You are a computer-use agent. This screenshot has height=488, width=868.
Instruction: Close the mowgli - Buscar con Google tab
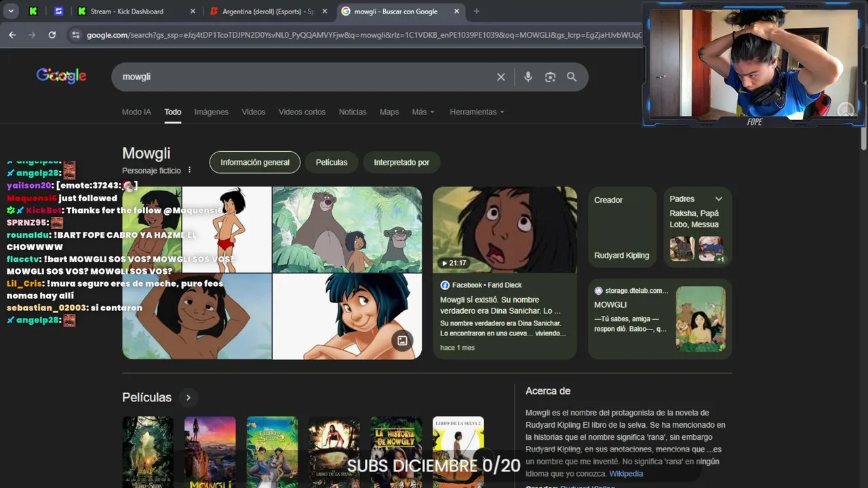(457, 12)
